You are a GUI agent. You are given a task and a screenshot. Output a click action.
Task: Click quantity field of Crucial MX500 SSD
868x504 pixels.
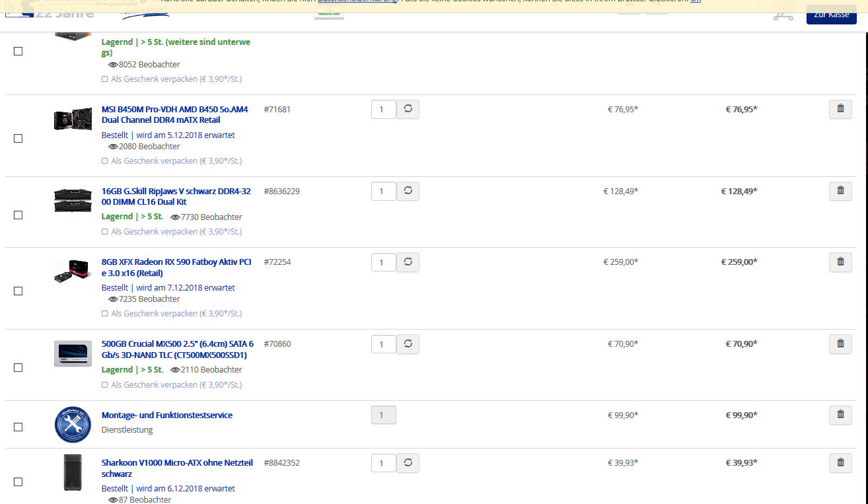coord(384,345)
